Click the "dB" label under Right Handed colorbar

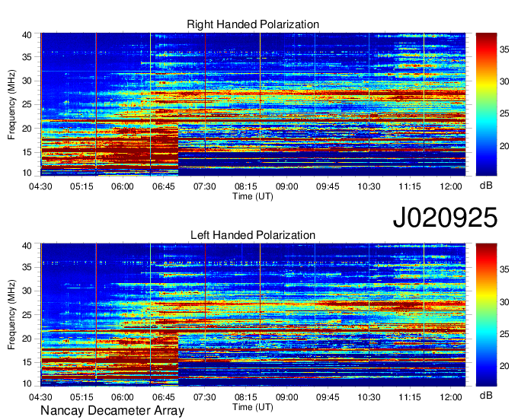pyautogui.click(x=486, y=186)
